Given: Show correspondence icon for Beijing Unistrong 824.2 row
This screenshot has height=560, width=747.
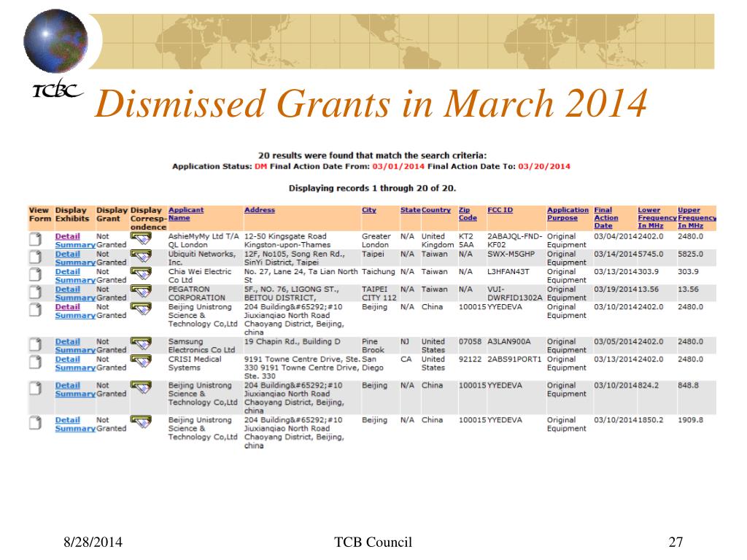Looking at the screenshot, I should tap(141, 388).
